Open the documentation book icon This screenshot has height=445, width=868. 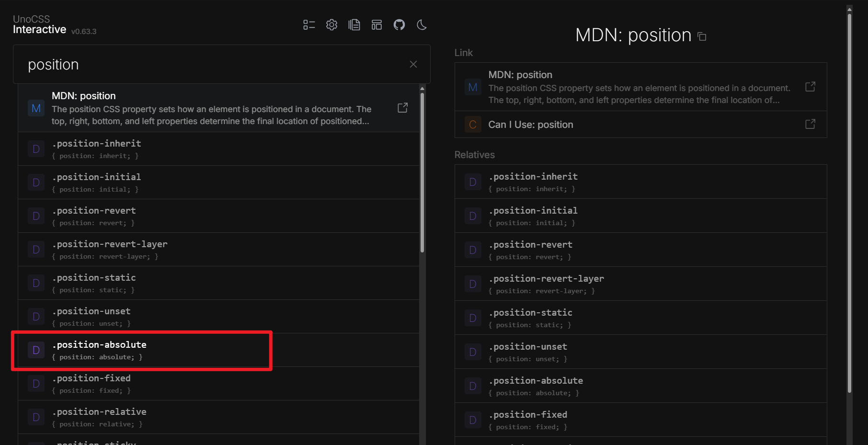[x=354, y=25]
